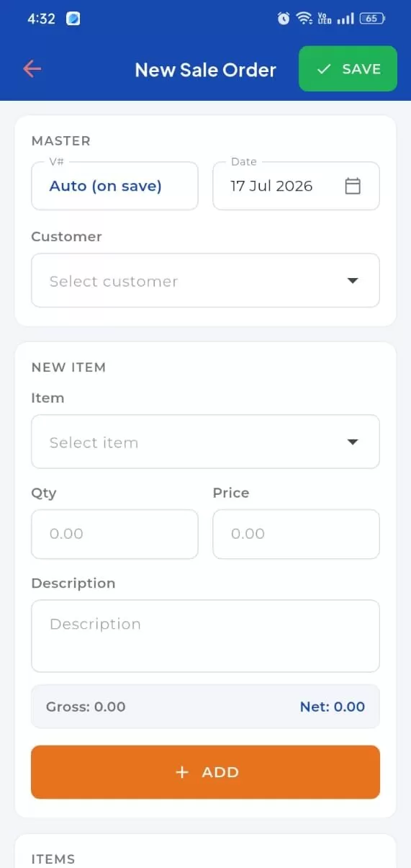Tap the back arrow icon

tap(32, 69)
